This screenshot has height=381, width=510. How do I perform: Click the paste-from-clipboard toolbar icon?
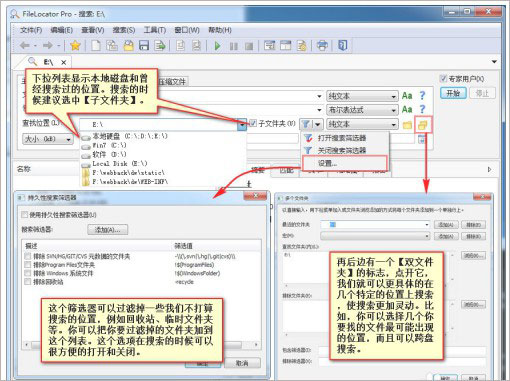tap(112, 45)
